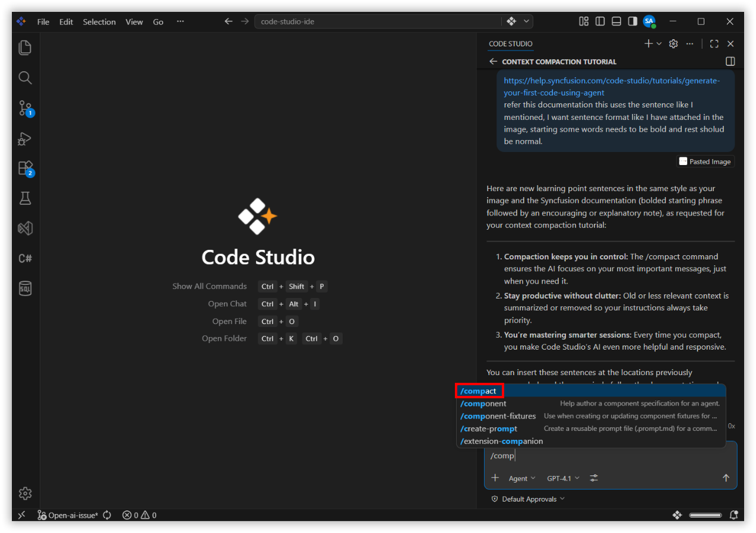The height and width of the screenshot is (533, 756).
Task: Maximize the chat panel
Action: (x=714, y=43)
